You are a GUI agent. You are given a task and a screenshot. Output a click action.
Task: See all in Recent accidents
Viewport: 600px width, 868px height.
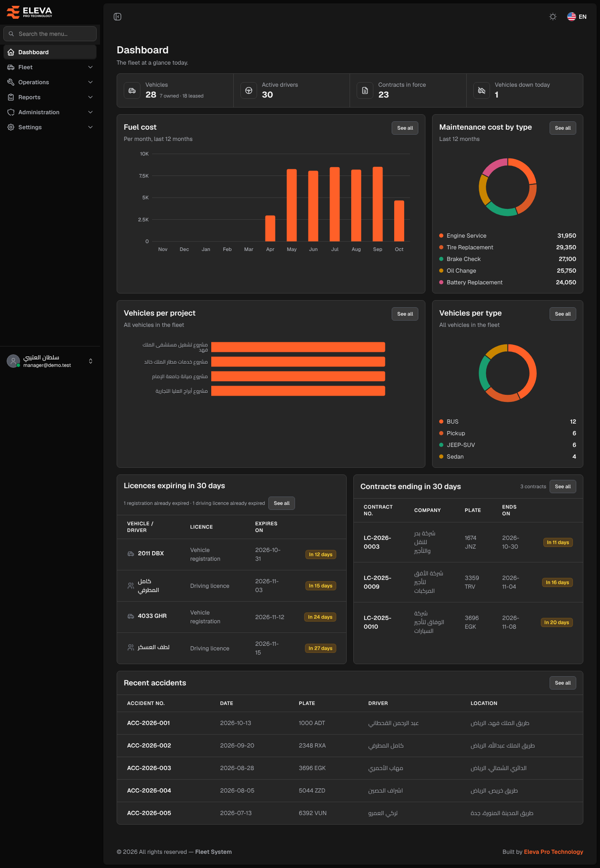click(563, 683)
